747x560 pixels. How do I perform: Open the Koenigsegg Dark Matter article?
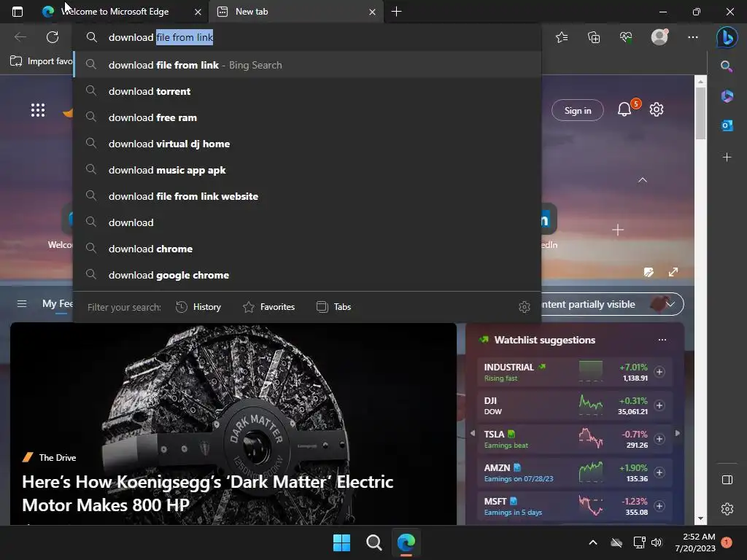233,424
